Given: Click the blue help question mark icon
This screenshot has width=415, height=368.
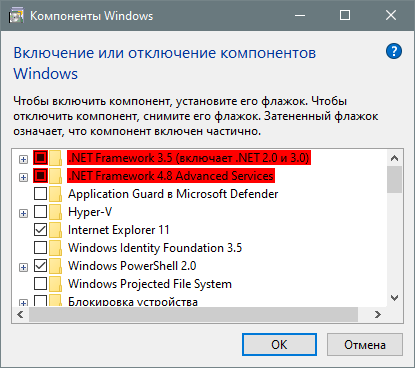Looking at the screenshot, I should [x=394, y=51].
